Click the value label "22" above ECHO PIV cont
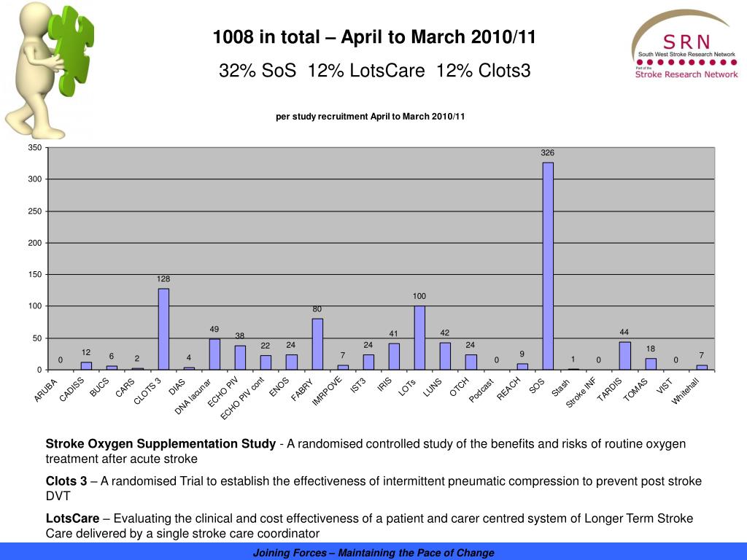This screenshot has width=747, height=560. pos(266,346)
